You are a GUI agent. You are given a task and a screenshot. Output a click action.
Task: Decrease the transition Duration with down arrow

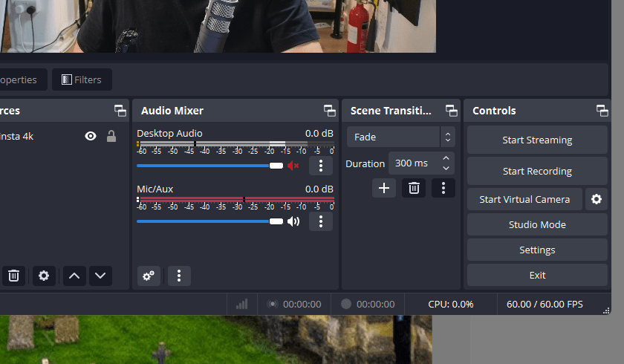click(446, 169)
